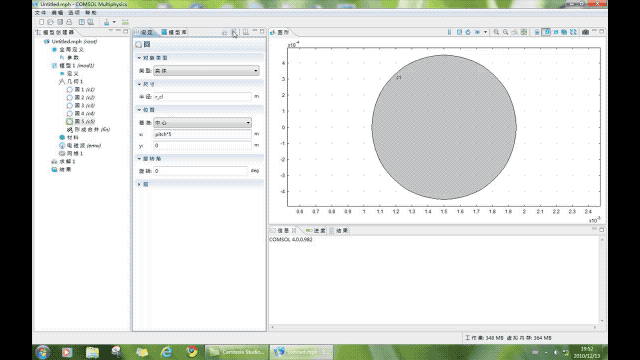Select the Form Union (fin) tree node
The height and width of the screenshot is (360, 640).
88,129
